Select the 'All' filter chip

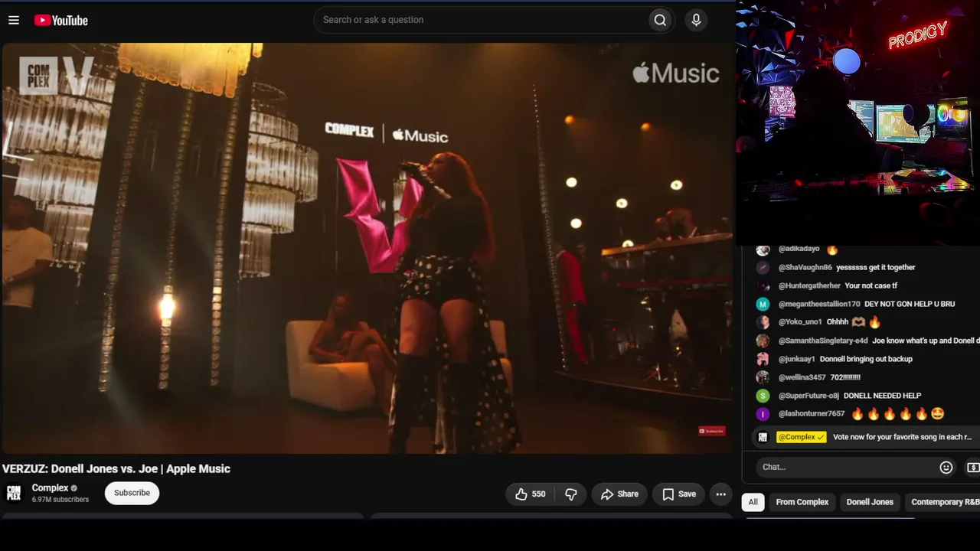(753, 502)
